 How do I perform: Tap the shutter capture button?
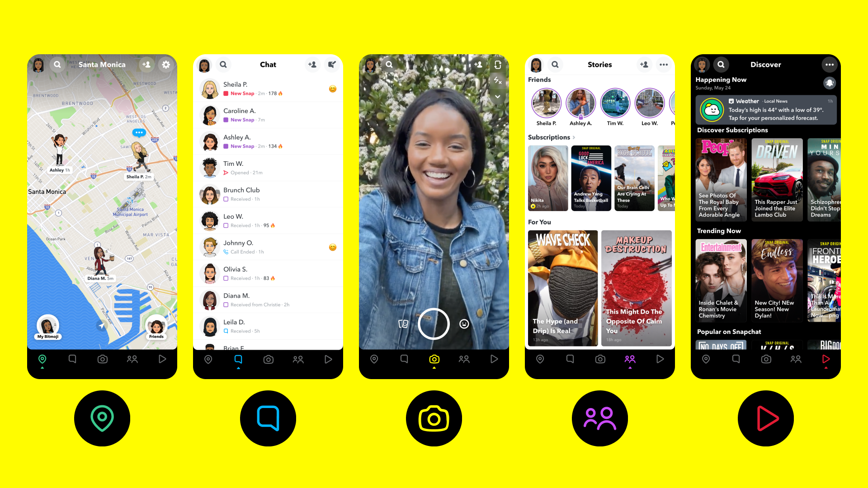tap(434, 324)
